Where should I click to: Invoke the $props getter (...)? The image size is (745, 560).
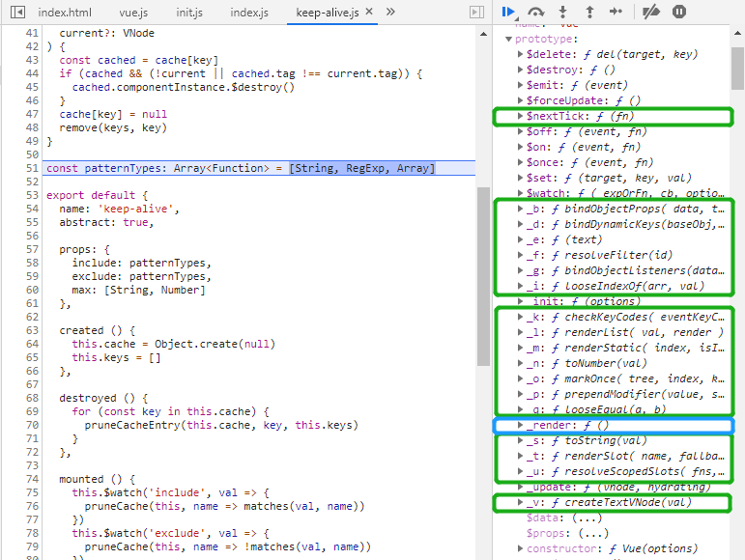[593, 533]
